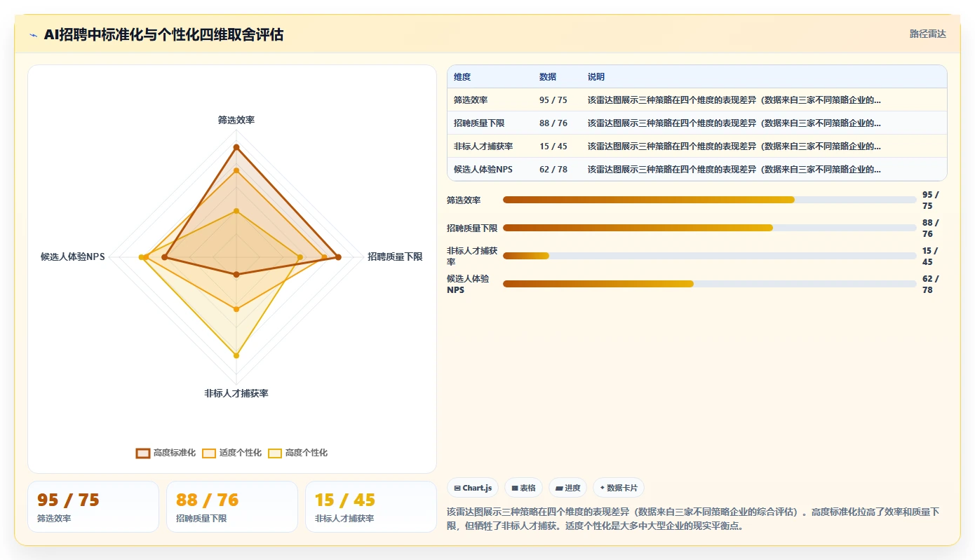Select the 招聘质量下限 table row name

(479, 123)
